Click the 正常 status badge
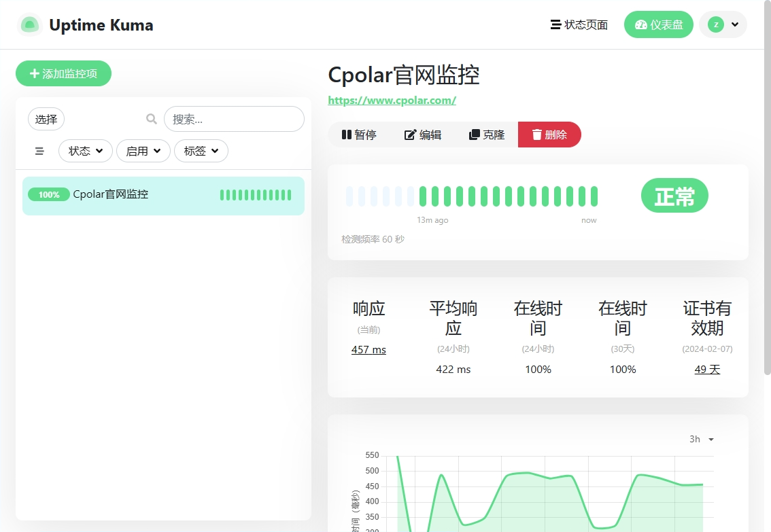771x532 pixels. [674, 196]
